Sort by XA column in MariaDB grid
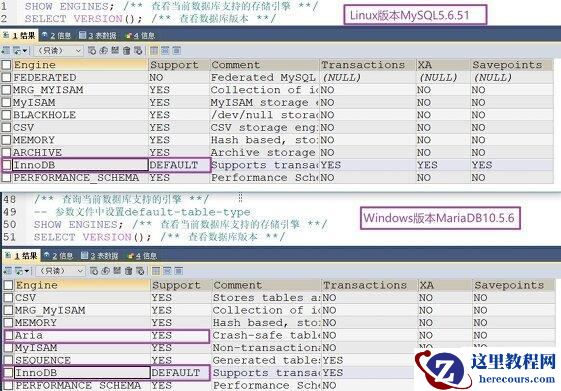 click(445, 285)
